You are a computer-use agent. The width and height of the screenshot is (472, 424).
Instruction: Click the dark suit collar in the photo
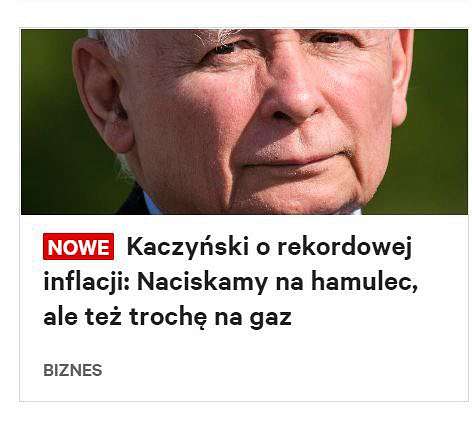click(133, 202)
